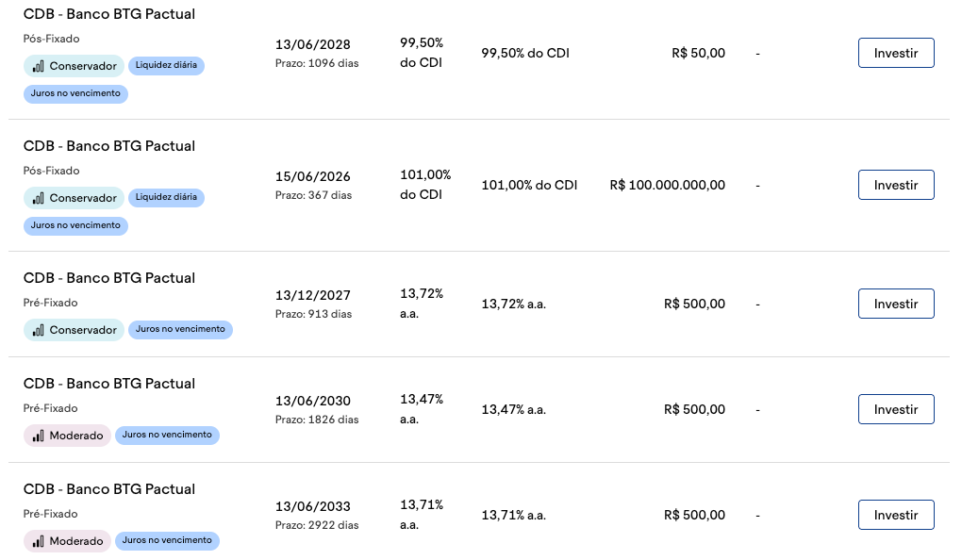This screenshot has height=560, width=962.
Task: Click Investir for the 13/12/2027 CDB
Action: 896,304
